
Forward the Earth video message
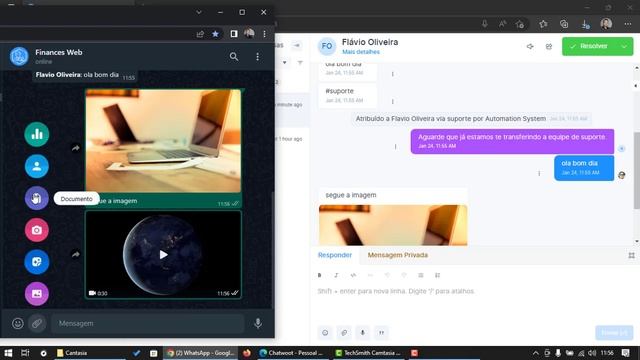tap(76, 254)
